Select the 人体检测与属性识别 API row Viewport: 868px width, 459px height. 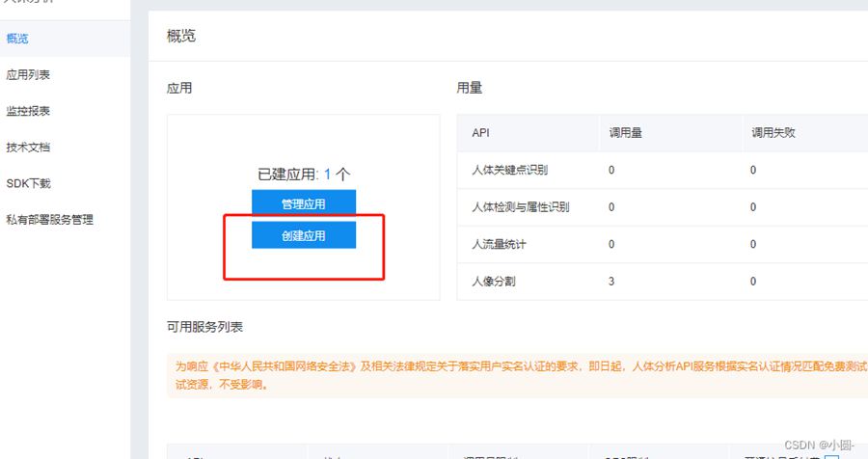pyautogui.click(x=520, y=207)
